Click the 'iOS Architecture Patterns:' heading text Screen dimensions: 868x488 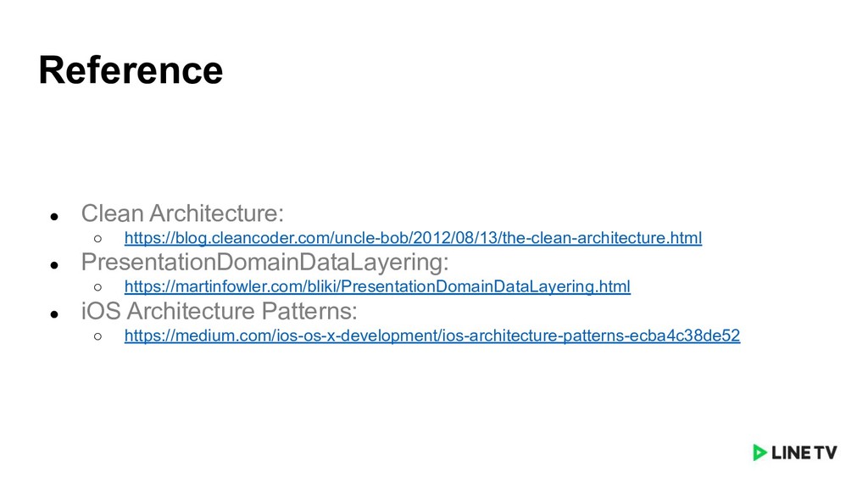point(220,311)
